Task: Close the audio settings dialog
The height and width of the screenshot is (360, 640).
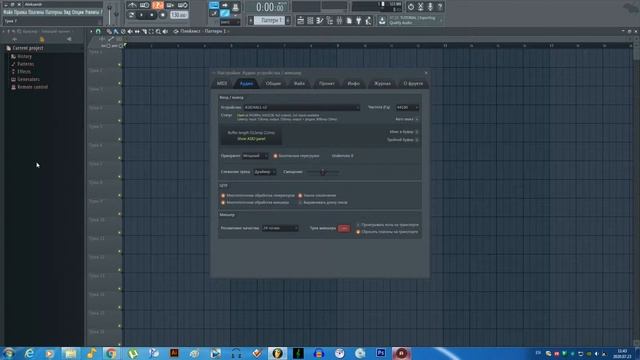Action: click(x=426, y=73)
